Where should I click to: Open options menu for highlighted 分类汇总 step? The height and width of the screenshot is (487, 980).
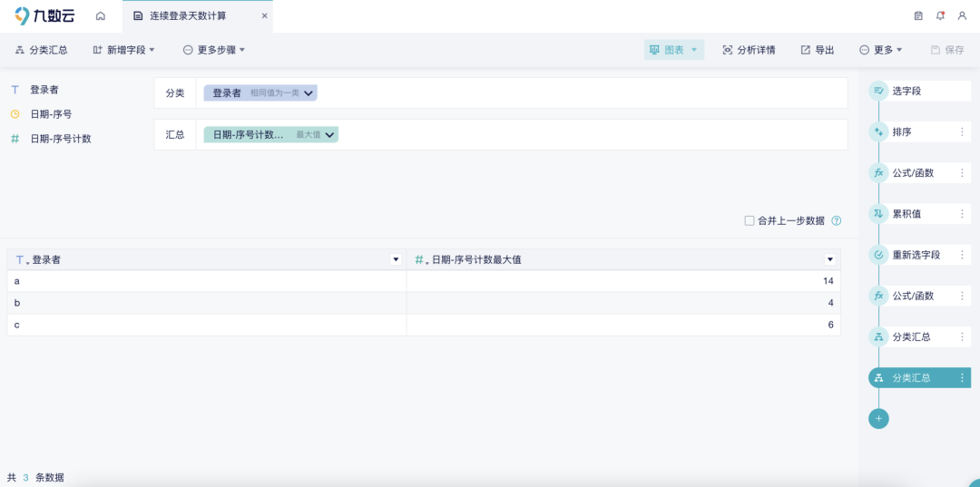(x=963, y=378)
